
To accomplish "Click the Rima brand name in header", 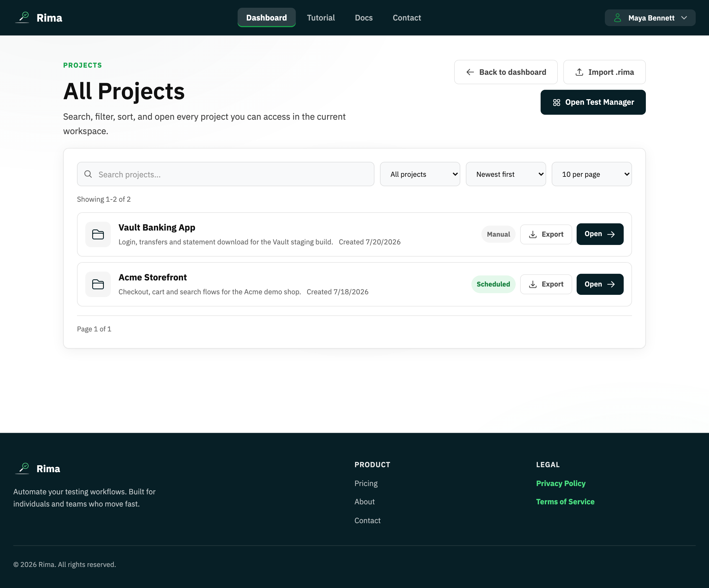I will (x=49, y=17).
